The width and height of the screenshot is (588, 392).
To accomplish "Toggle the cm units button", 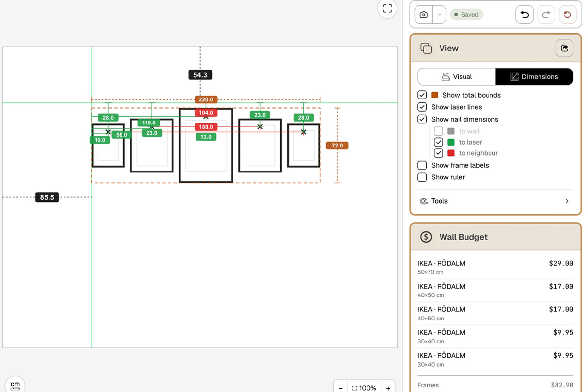I will [x=15, y=385].
